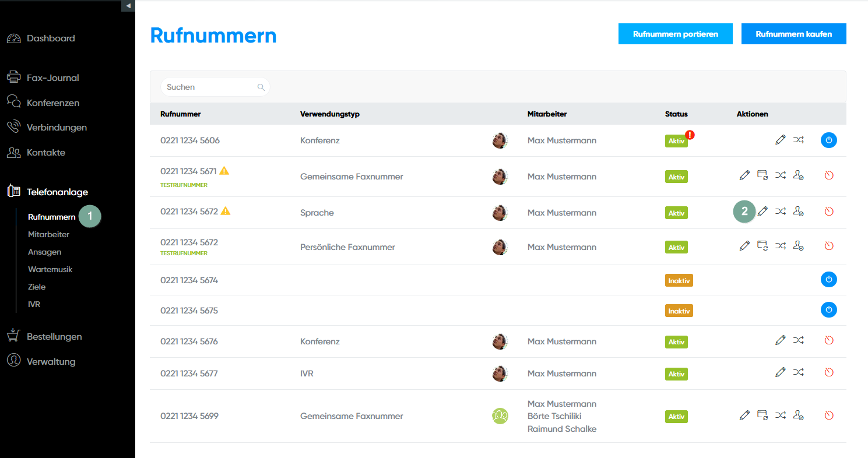Deactivate number 0221 1234 5677 with red power icon
868x458 pixels.
pos(829,372)
